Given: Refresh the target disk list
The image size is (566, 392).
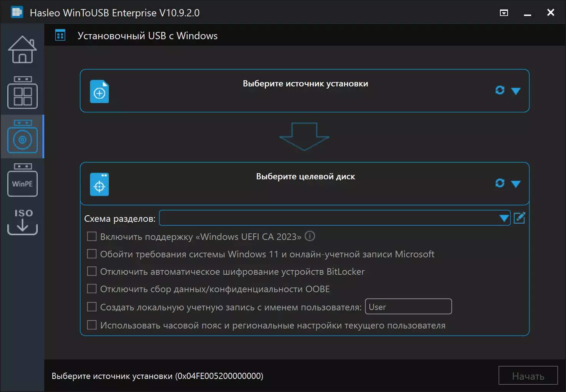Looking at the screenshot, I should point(500,183).
